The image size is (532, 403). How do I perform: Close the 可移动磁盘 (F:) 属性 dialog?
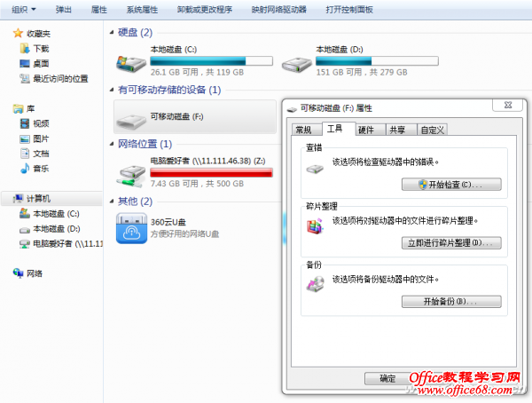click(507, 105)
